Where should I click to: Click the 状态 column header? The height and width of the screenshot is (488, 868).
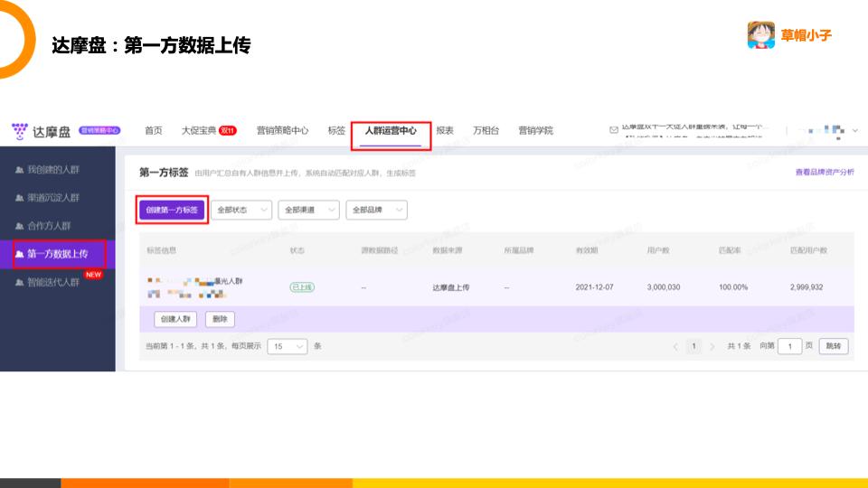297,250
